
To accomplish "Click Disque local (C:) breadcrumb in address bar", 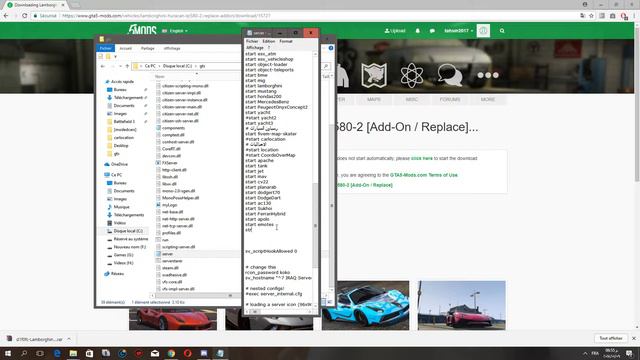I will 177,66.
